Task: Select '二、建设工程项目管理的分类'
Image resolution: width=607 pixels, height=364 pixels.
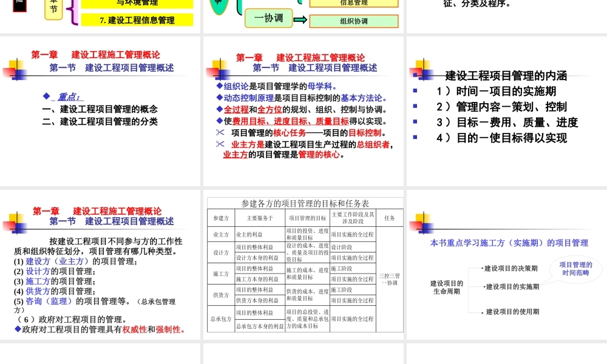Action: (100, 121)
